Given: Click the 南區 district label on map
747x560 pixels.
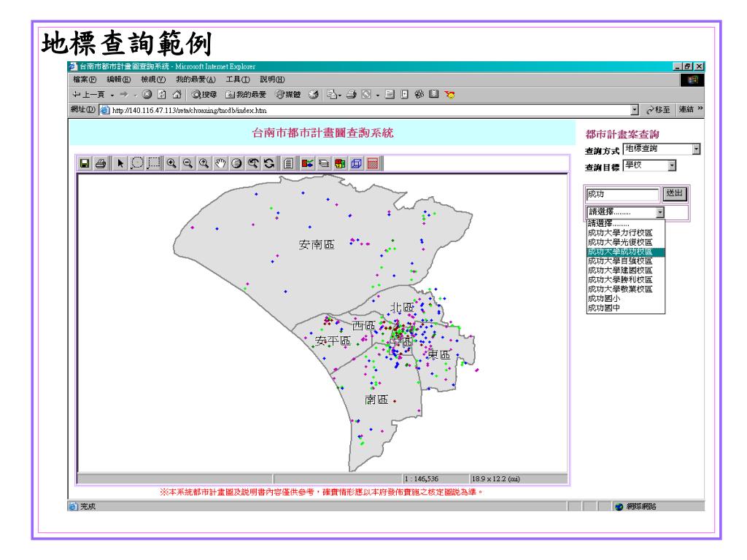Looking at the screenshot, I should pyautogui.click(x=376, y=400).
